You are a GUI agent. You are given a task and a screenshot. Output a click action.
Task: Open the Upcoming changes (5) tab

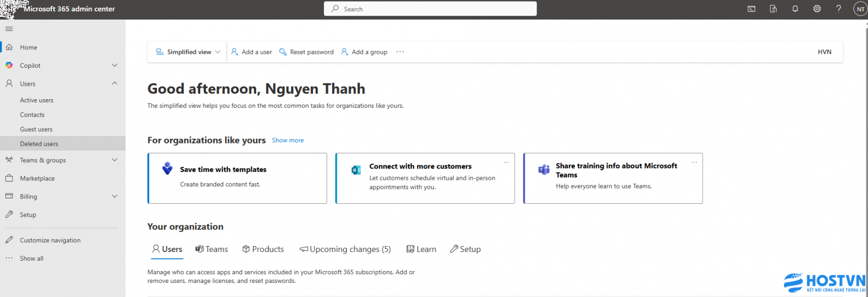pyautogui.click(x=345, y=249)
